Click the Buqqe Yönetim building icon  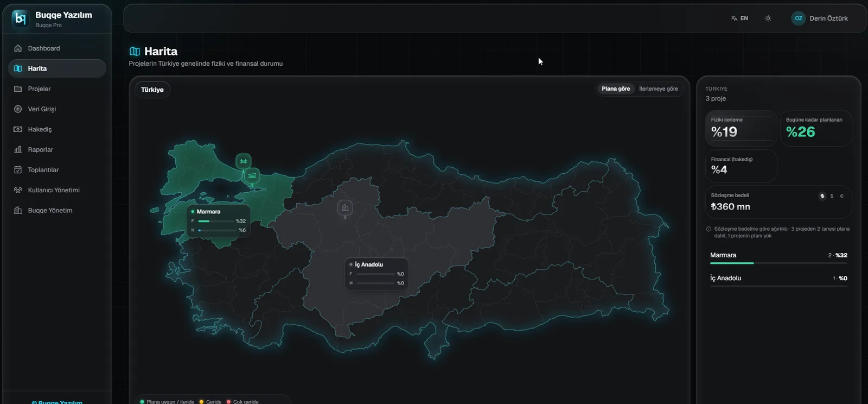point(18,211)
